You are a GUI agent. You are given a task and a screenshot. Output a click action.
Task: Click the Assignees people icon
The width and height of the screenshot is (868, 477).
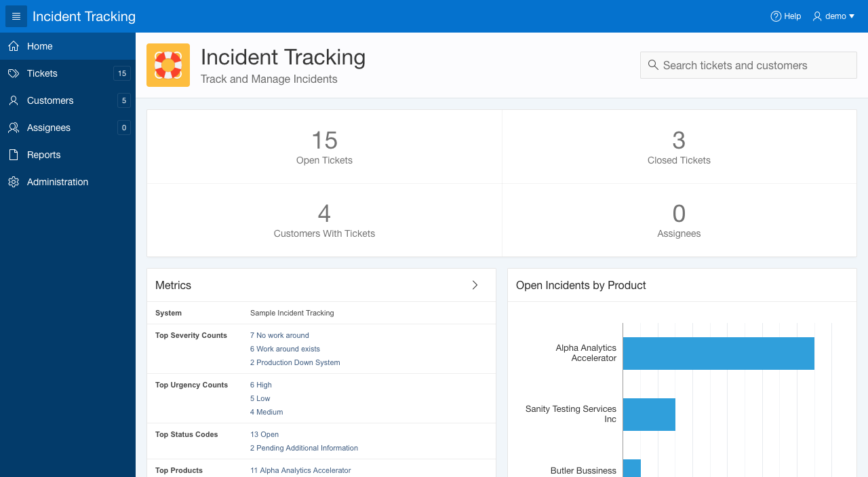(13, 128)
